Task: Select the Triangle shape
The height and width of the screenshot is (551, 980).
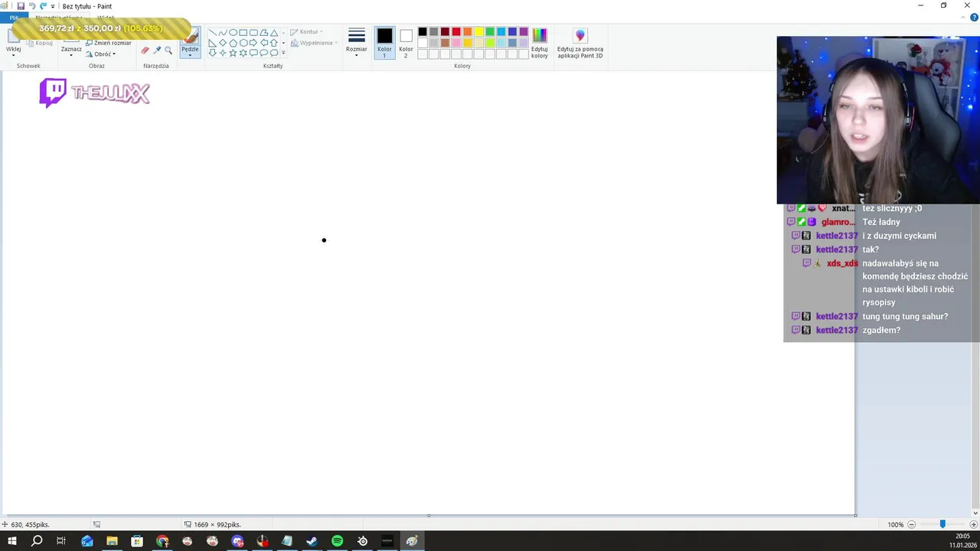Action: click(274, 33)
